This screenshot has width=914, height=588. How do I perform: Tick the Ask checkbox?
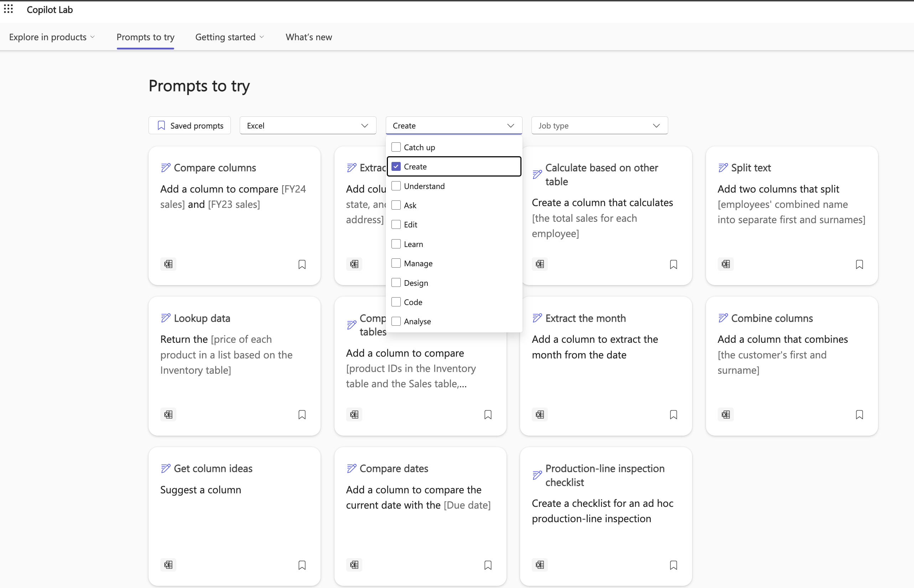pos(396,205)
